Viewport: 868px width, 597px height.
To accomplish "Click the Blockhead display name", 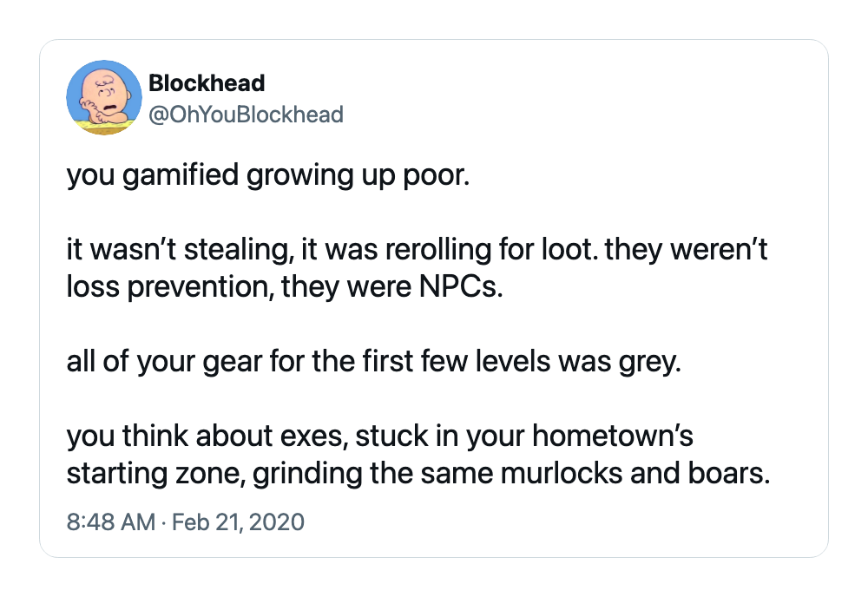I will pyautogui.click(x=207, y=83).
